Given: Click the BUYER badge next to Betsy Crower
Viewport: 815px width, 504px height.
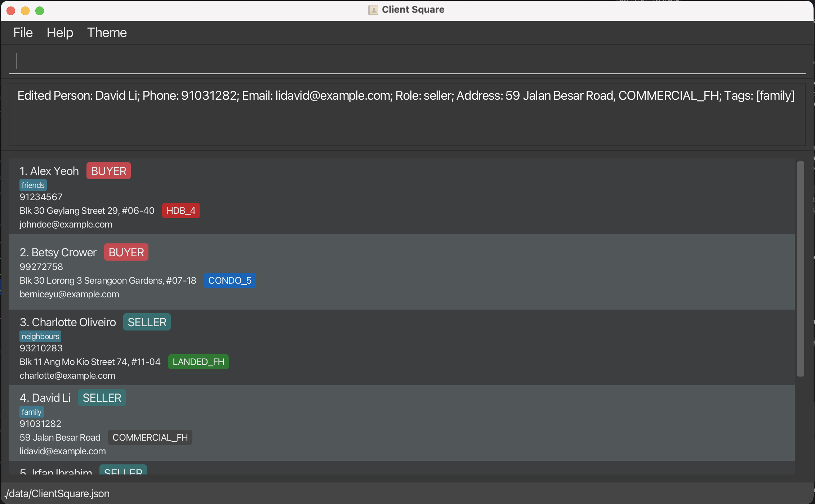Looking at the screenshot, I should click(126, 252).
